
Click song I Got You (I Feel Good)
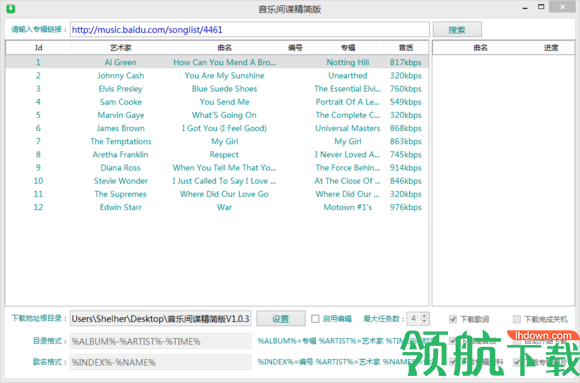click(224, 128)
